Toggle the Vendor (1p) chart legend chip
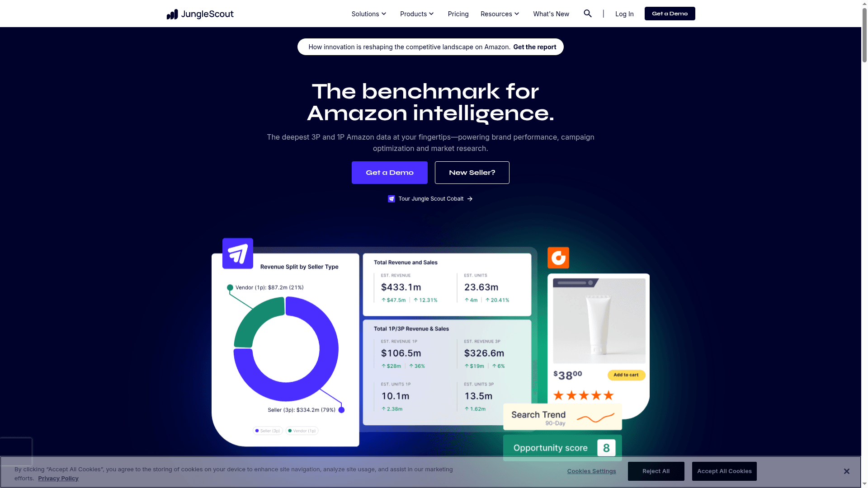Viewport: 868px width, 488px height. point(302,431)
